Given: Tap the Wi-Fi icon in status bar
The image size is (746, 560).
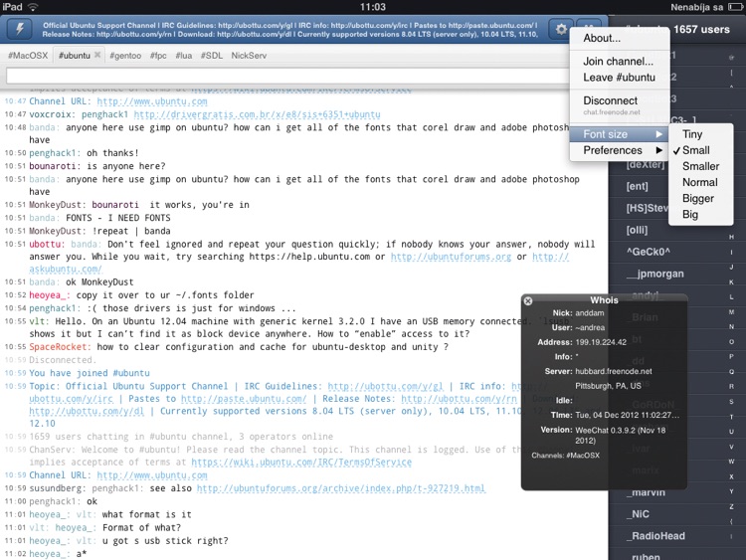Looking at the screenshot, I should [x=33, y=7].
